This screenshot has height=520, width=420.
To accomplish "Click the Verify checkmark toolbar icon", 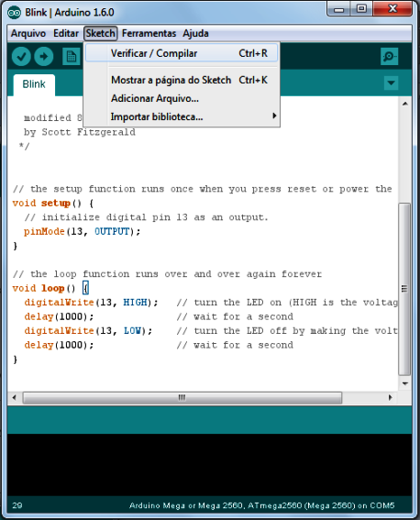I will (21, 57).
